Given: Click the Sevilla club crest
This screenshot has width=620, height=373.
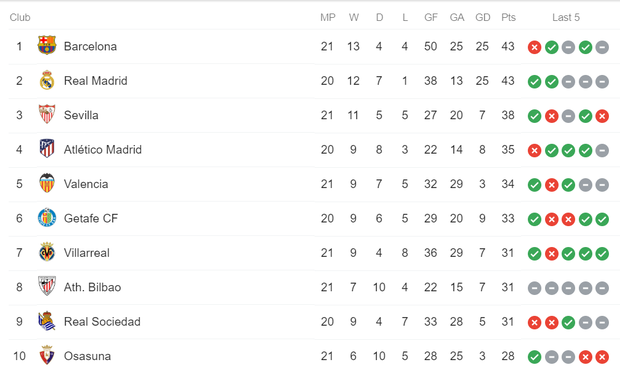Looking at the screenshot, I should pyautogui.click(x=47, y=114).
